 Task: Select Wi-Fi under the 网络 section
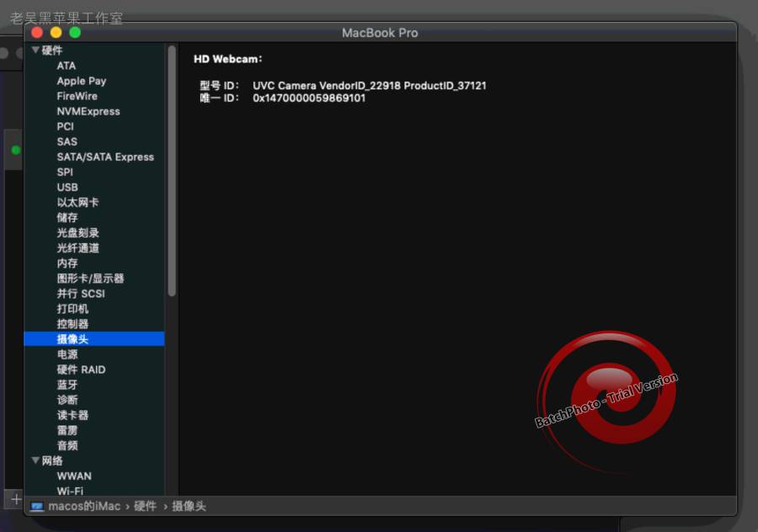[x=71, y=491]
